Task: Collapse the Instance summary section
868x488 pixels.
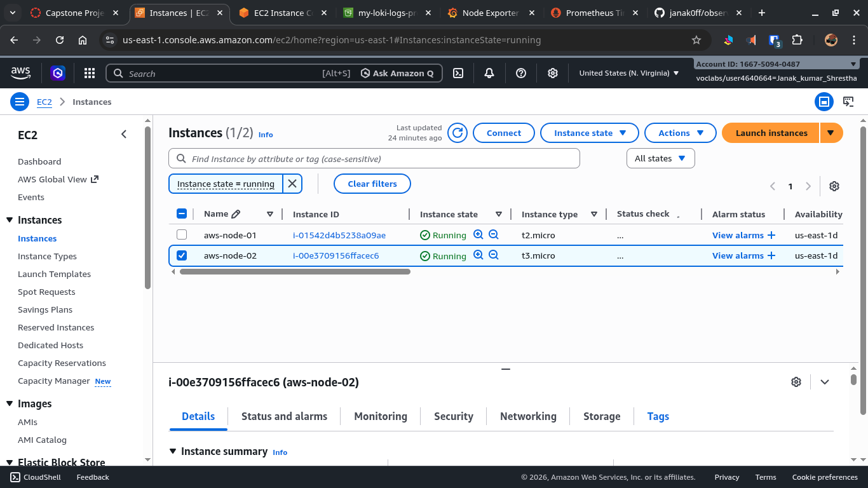Action: pyautogui.click(x=173, y=451)
